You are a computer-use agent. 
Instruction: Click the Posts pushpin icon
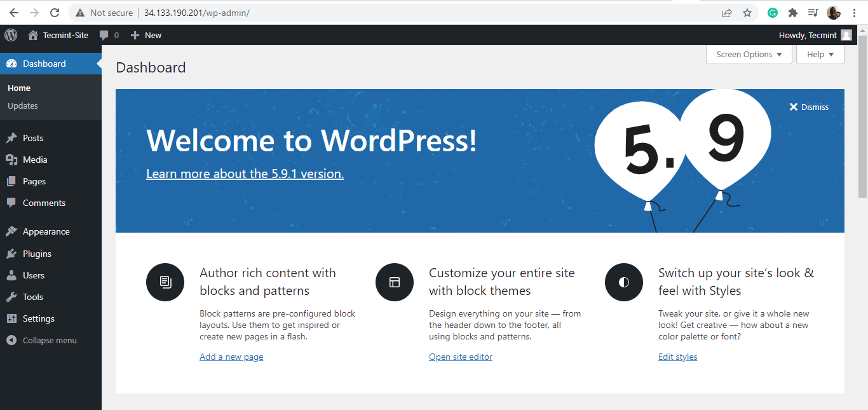(11, 138)
